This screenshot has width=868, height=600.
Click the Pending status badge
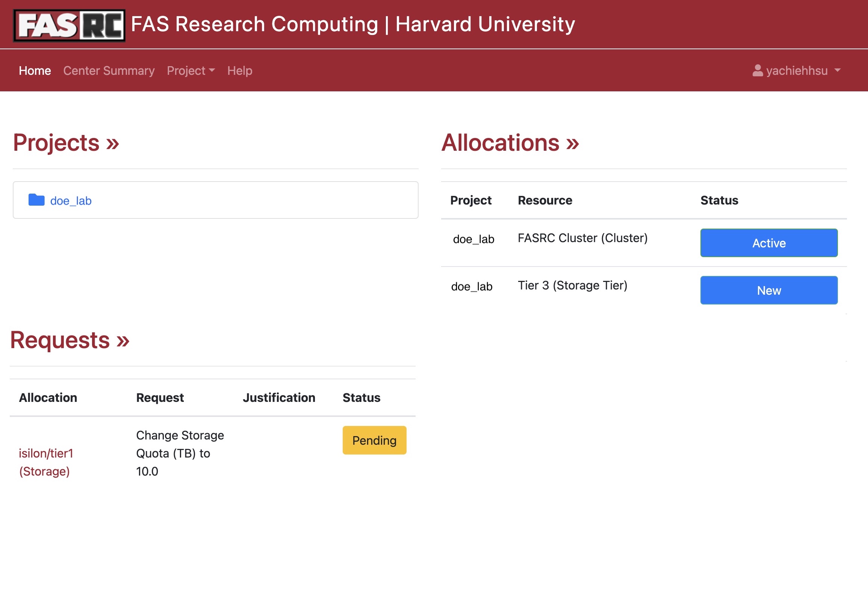click(x=374, y=440)
